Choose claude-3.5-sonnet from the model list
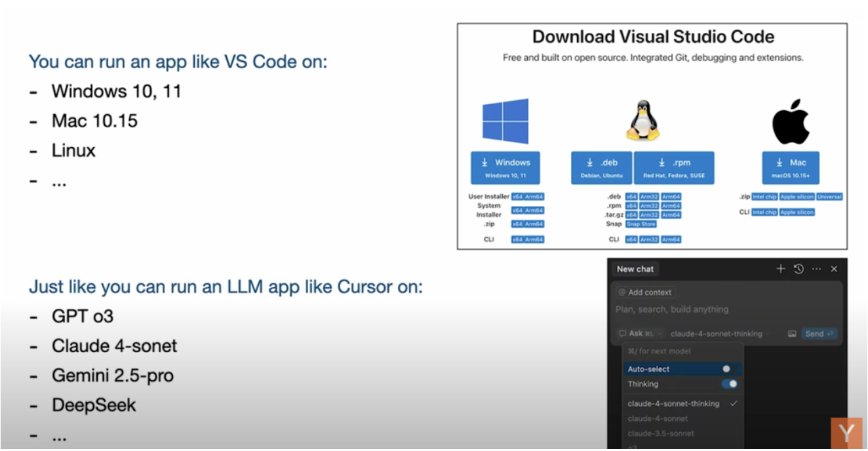 pos(682,433)
